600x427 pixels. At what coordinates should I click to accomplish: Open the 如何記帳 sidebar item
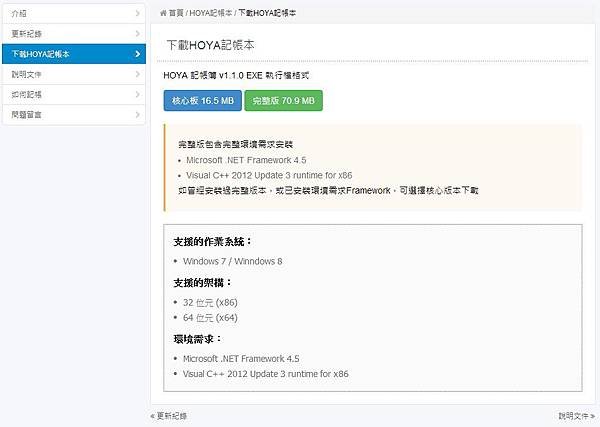[74, 95]
